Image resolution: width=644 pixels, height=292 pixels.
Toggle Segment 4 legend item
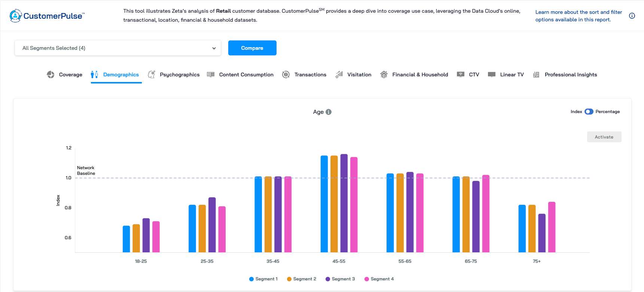(379, 279)
